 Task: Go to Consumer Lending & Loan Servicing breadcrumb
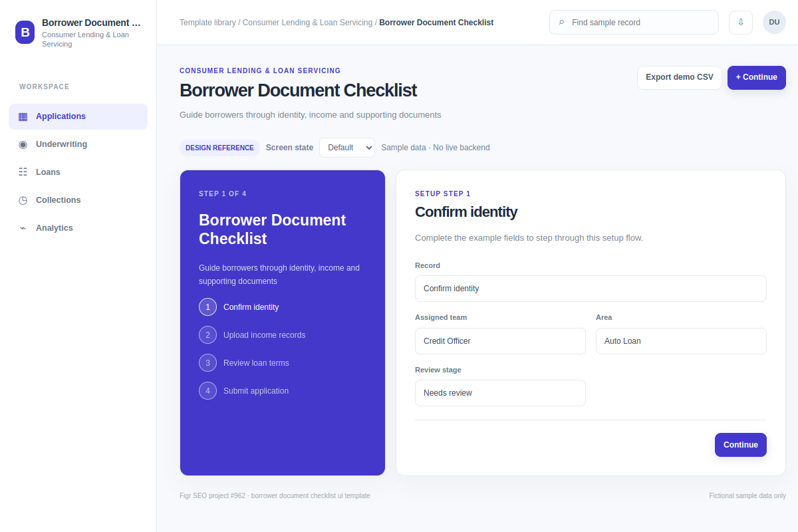coord(307,23)
